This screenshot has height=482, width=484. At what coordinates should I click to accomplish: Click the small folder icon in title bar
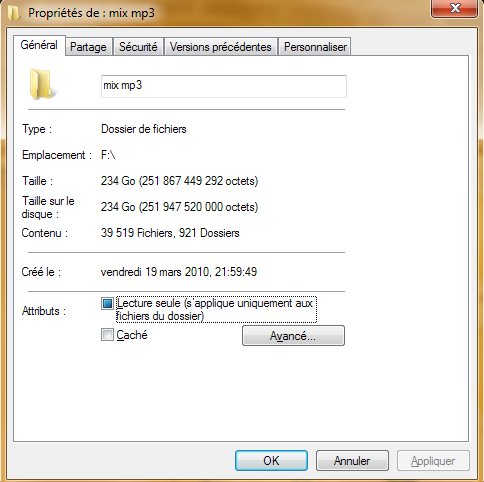click(x=14, y=13)
